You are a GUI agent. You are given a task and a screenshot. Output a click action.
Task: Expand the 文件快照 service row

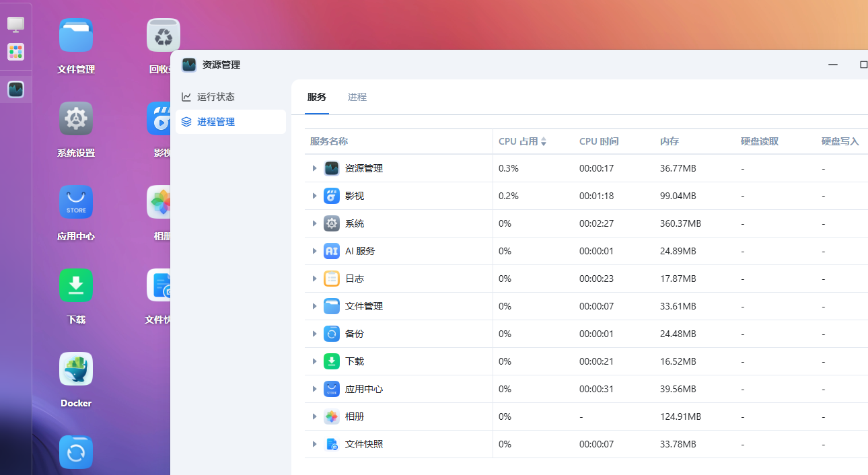tap(314, 444)
